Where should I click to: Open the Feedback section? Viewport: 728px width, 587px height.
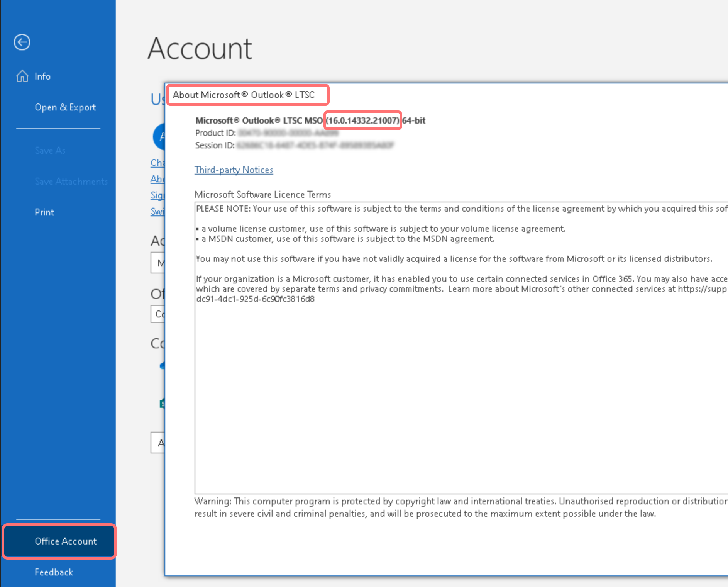(54, 572)
